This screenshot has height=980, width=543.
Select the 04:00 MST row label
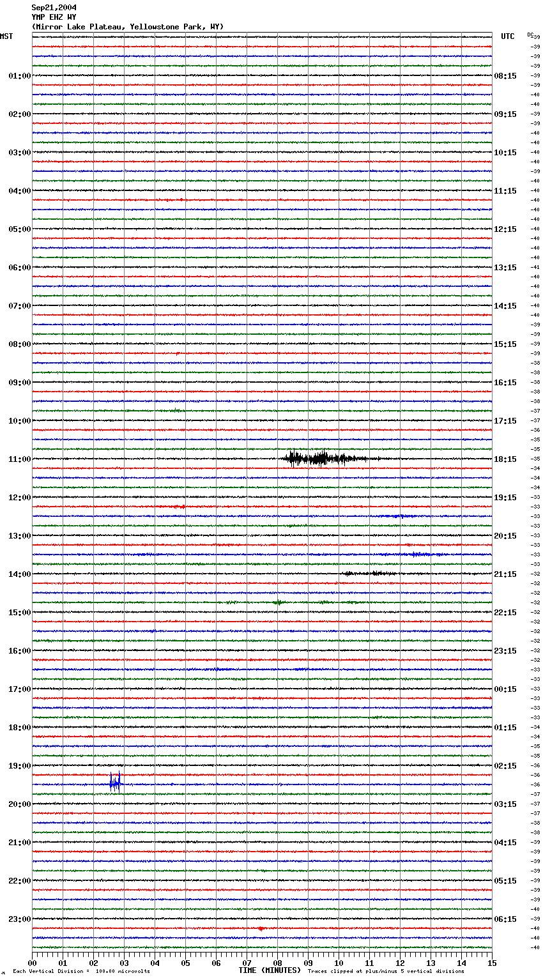pos(20,191)
